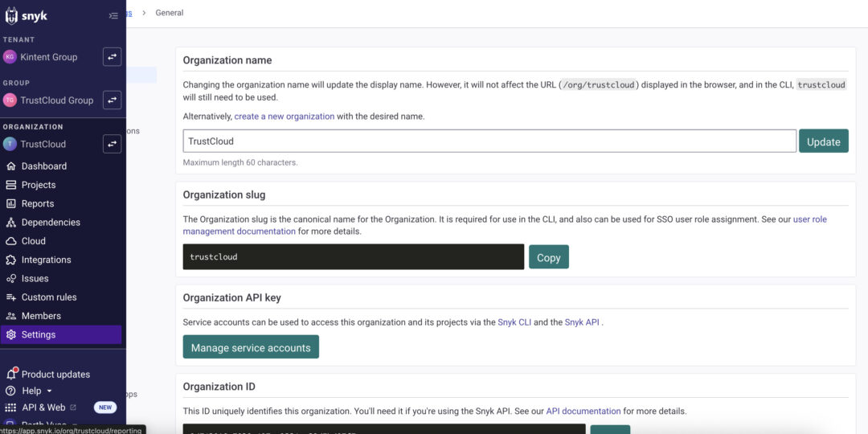The height and width of the screenshot is (434, 868).
Task: Switch tenant next to Kintent Group
Action: [x=113, y=56]
